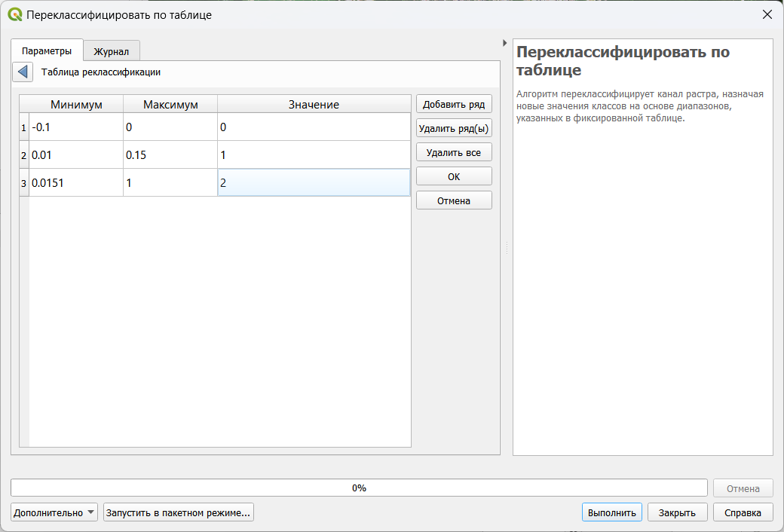Switch to the Журнал tab

point(111,52)
